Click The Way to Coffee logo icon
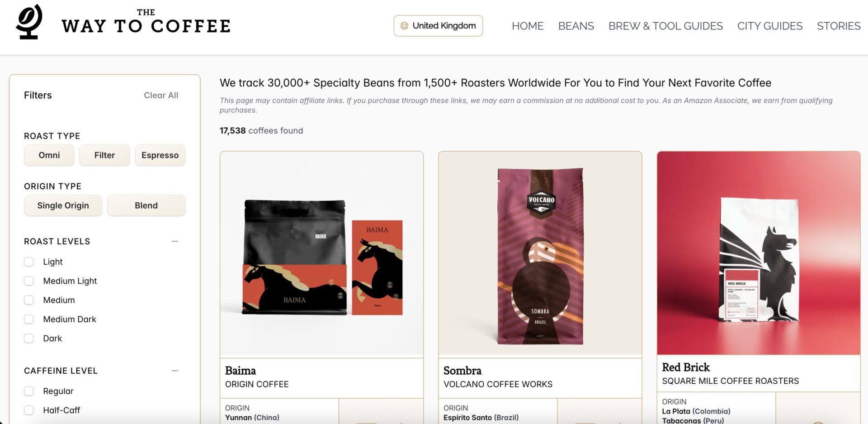The width and height of the screenshot is (868, 424). coord(29,22)
